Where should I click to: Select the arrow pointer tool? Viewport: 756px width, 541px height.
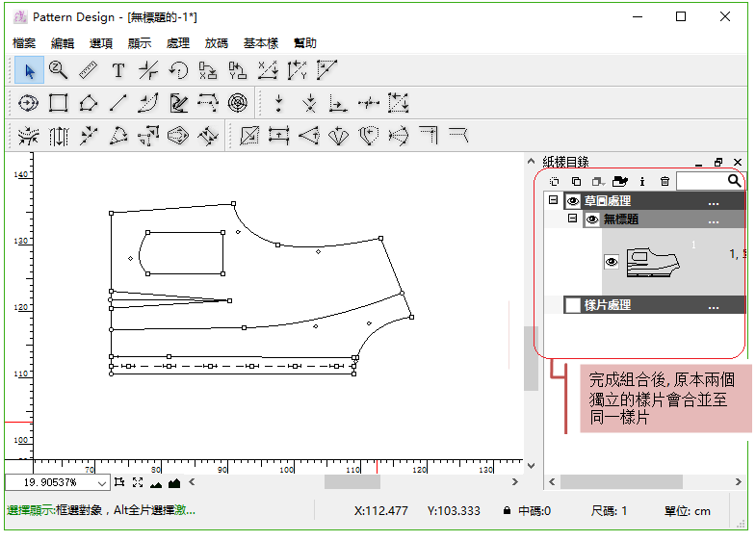[29, 70]
